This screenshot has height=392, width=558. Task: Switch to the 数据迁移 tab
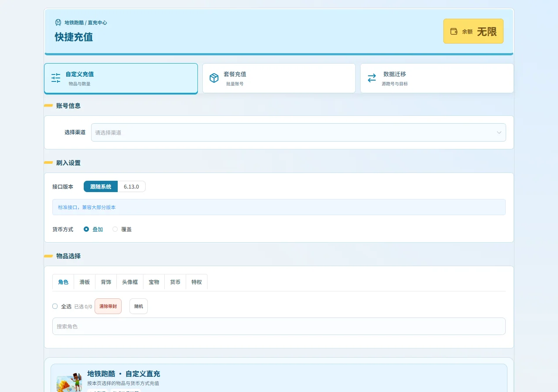[437, 78]
